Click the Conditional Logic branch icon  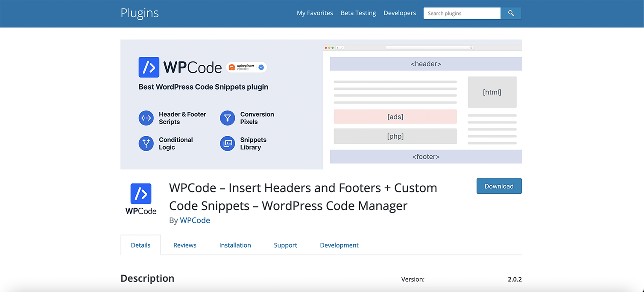[x=146, y=143]
